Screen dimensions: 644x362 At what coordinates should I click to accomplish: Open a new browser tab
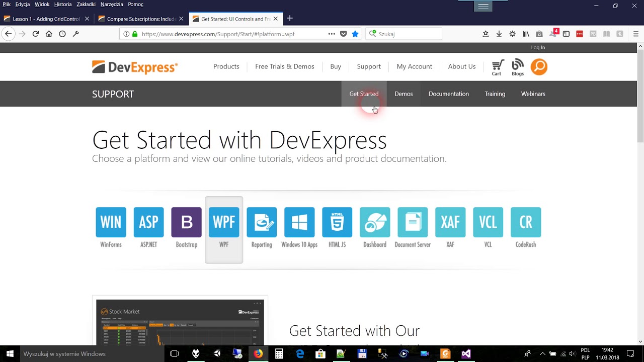point(290,19)
